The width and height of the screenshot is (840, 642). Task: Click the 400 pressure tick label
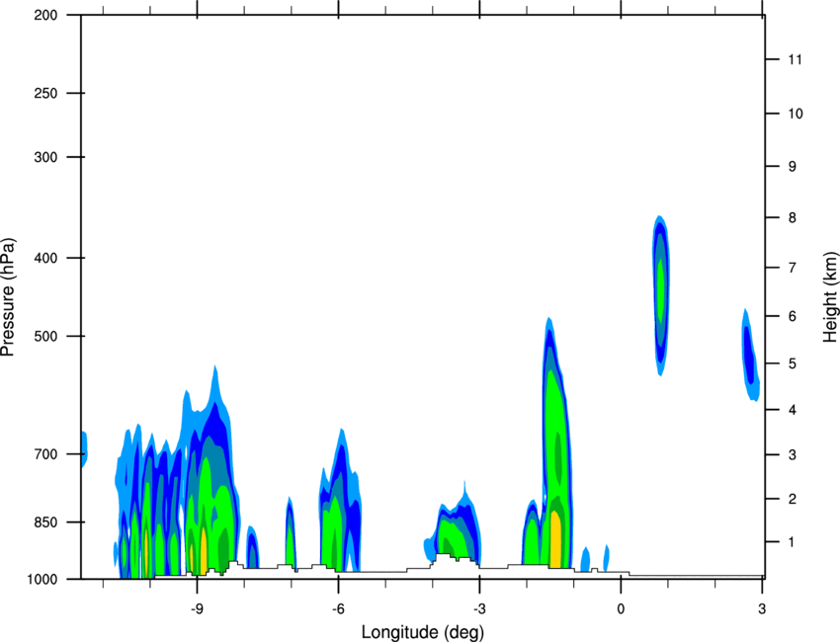[x=45, y=258]
